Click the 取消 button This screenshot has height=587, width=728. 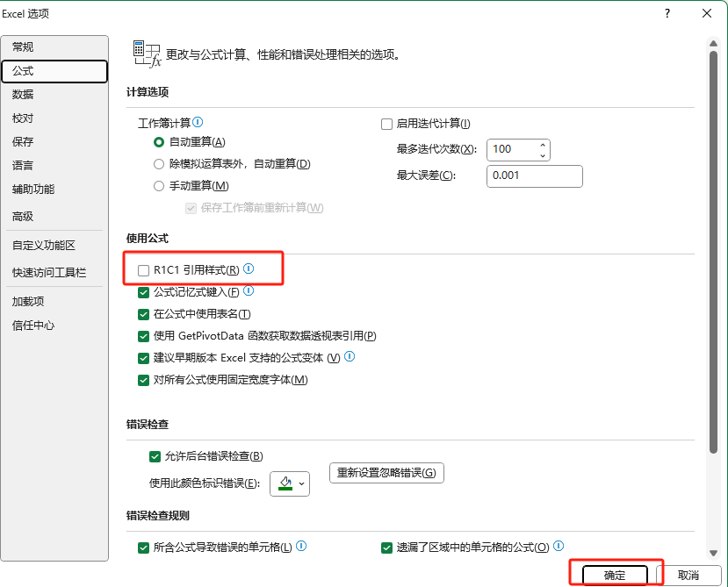tap(688, 576)
